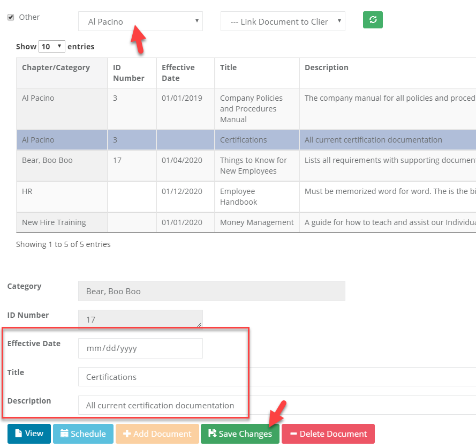Click the View button
Image resolution: width=476 pixels, height=448 pixels.
point(29,434)
